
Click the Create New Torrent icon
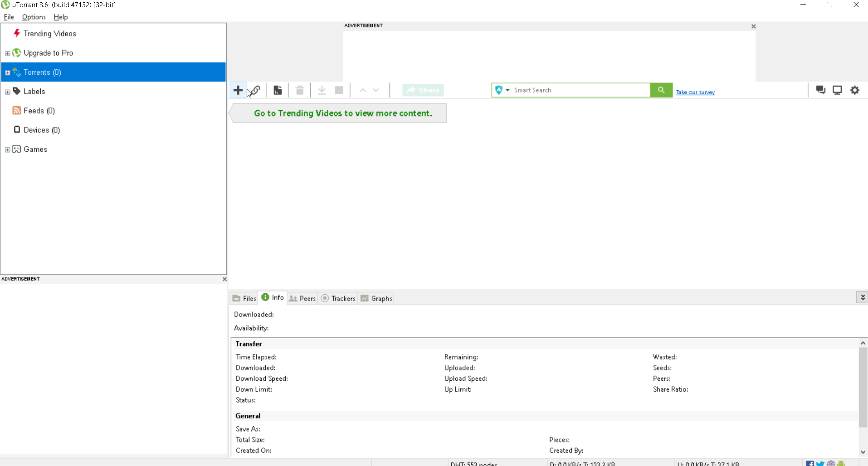pyautogui.click(x=278, y=90)
